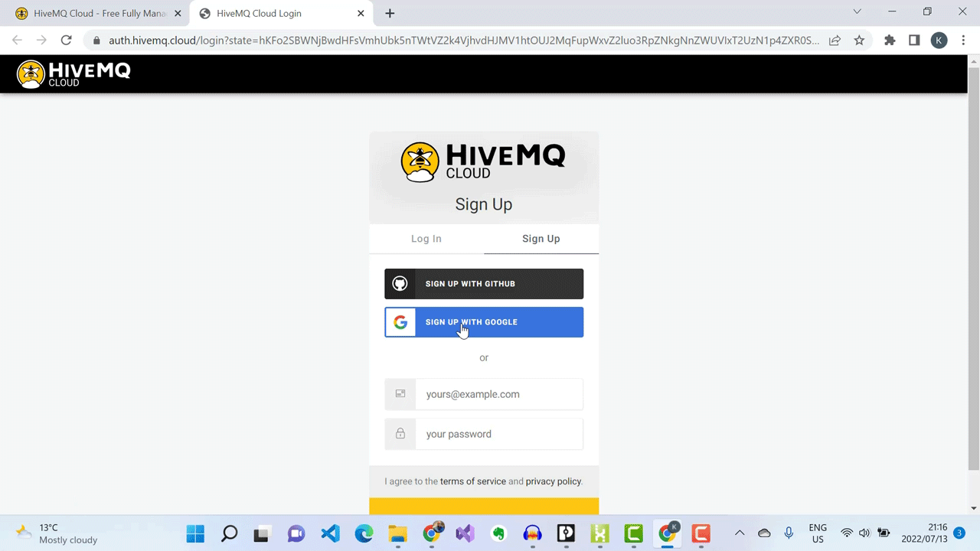Open clock and date 21:16

tap(925, 533)
